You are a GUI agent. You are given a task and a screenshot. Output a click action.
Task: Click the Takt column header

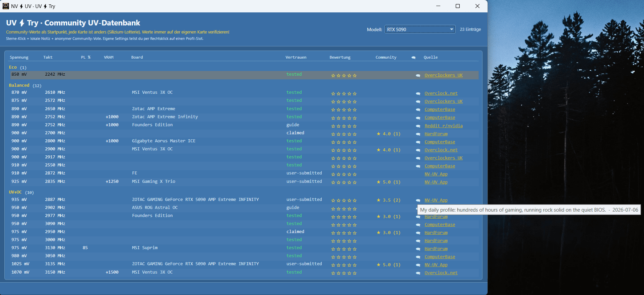point(48,57)
